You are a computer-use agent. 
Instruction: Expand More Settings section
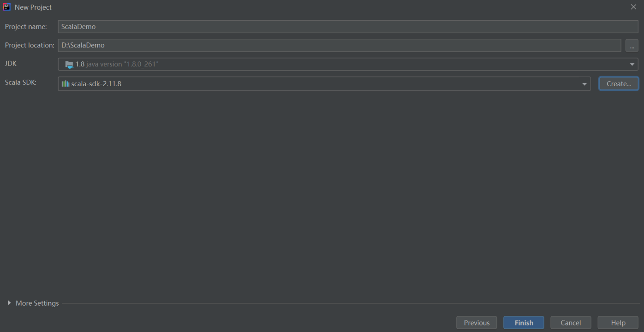(x=9, y=303)
